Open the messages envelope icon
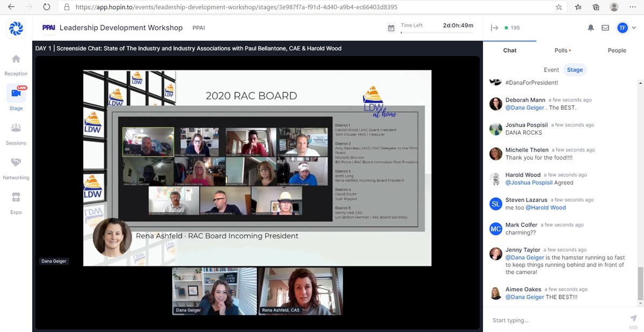This screenshot has height=332, width=644. pyautogui.click(x=605, y=28)
